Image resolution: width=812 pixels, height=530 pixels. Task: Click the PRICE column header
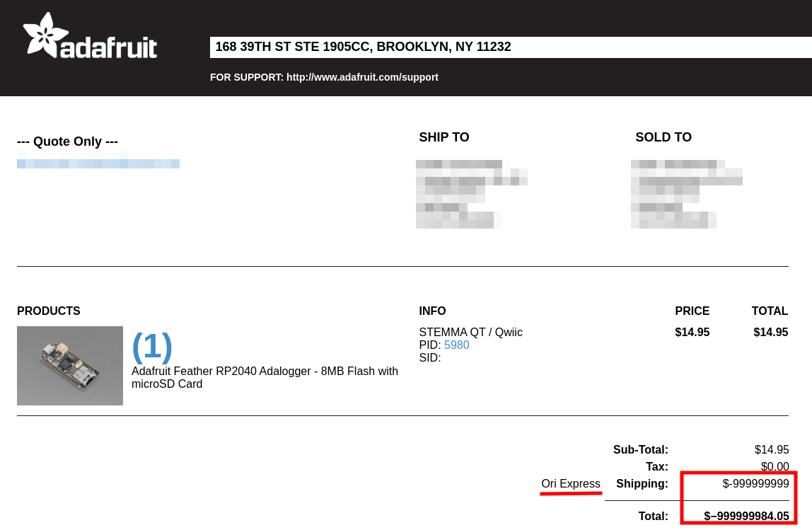pyautogui.click(x=692, y=311)
